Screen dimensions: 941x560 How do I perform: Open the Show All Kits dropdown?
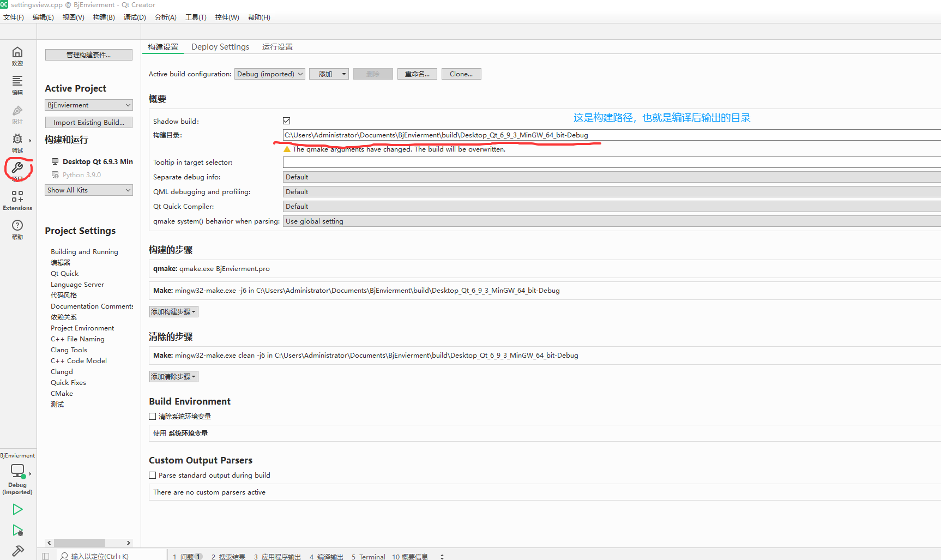tap(89, 190)
